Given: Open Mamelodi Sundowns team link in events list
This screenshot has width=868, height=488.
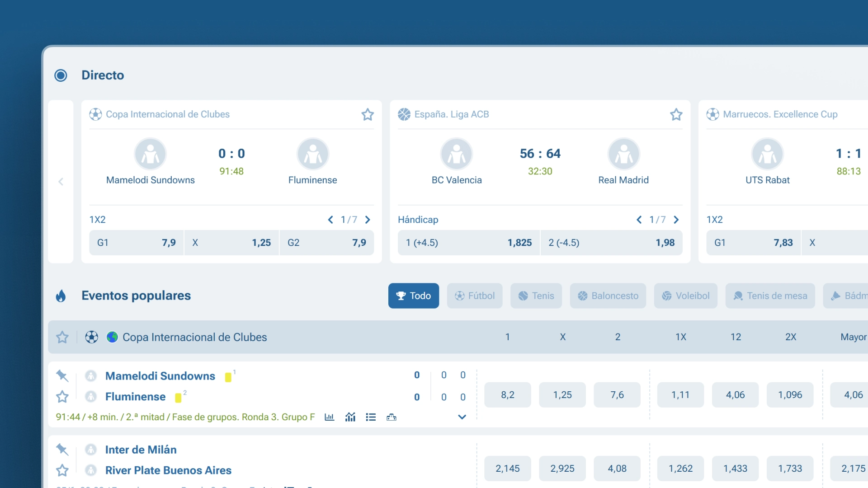Looking at the screenshot, I should coord(160,376).
